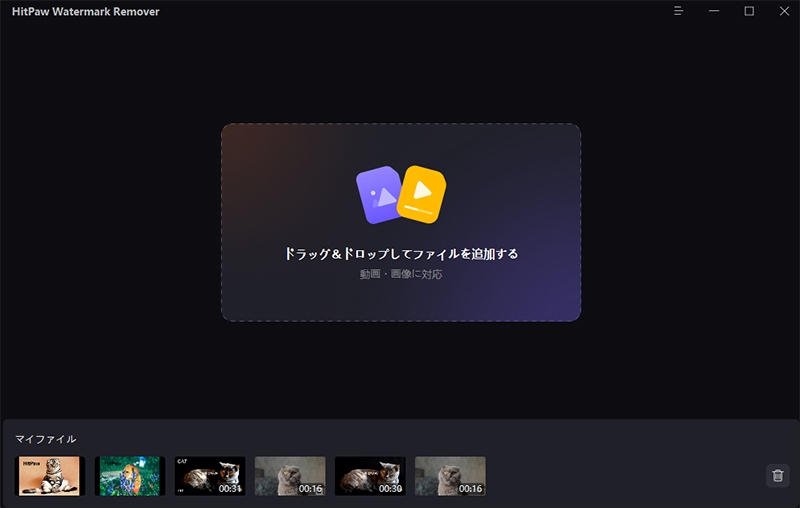Image resolution: width=800 pixels, height=508 pixels.
Task: Open the cat video thumbnail lasting 00:30
Action: pos(370,476)
